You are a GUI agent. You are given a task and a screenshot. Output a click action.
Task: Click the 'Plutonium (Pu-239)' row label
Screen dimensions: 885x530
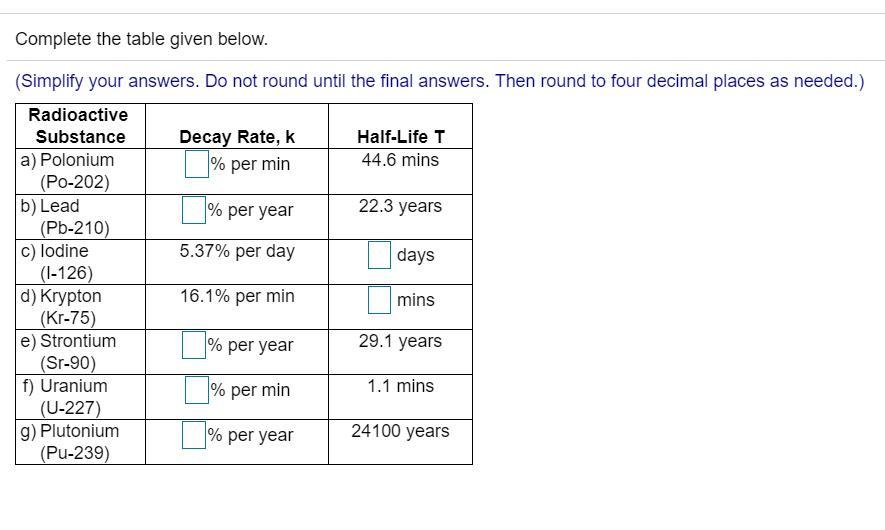(x=70, y=442)
